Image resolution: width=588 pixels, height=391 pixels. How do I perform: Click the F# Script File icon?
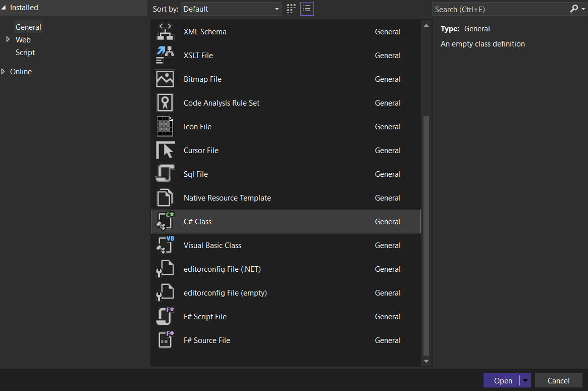[165, 316]
